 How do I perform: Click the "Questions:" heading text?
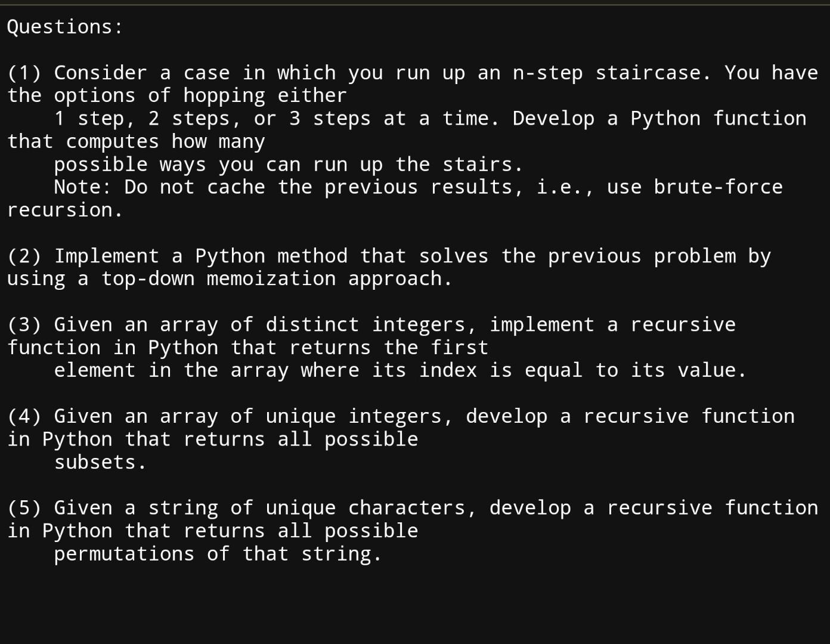pyautogui.click(x=64, y=27)
